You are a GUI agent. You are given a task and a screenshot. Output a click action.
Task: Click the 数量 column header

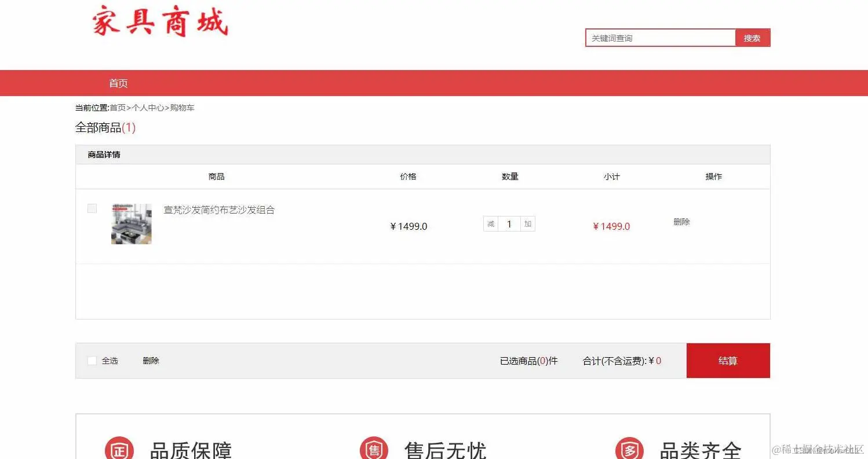(510, 177)
